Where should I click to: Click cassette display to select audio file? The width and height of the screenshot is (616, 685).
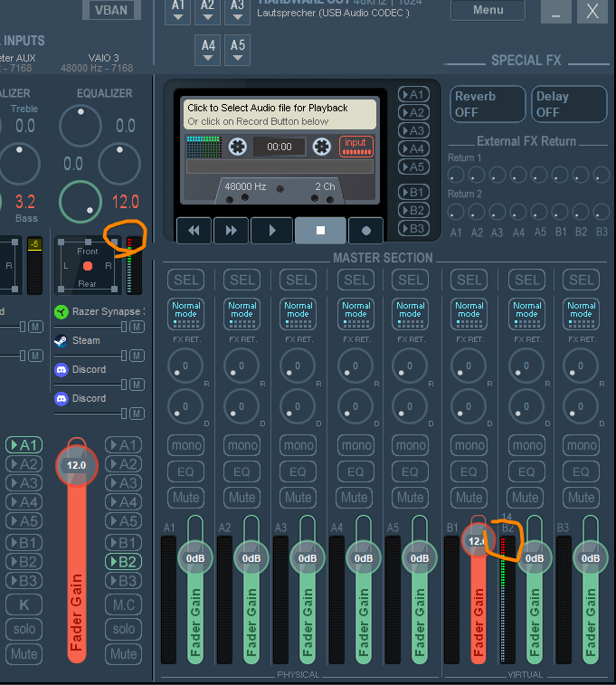click(x=279, y=114)
